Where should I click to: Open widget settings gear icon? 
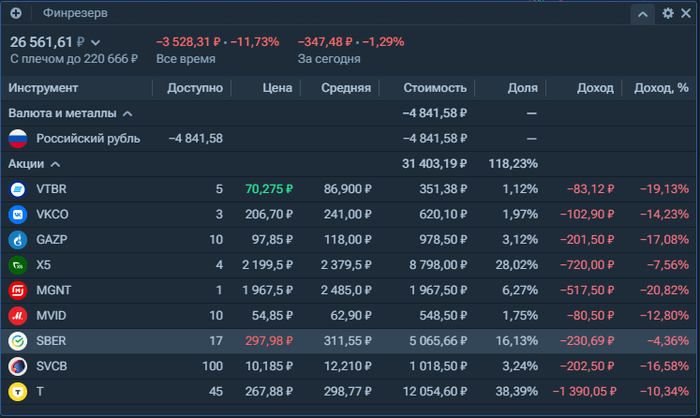point(668,13)
